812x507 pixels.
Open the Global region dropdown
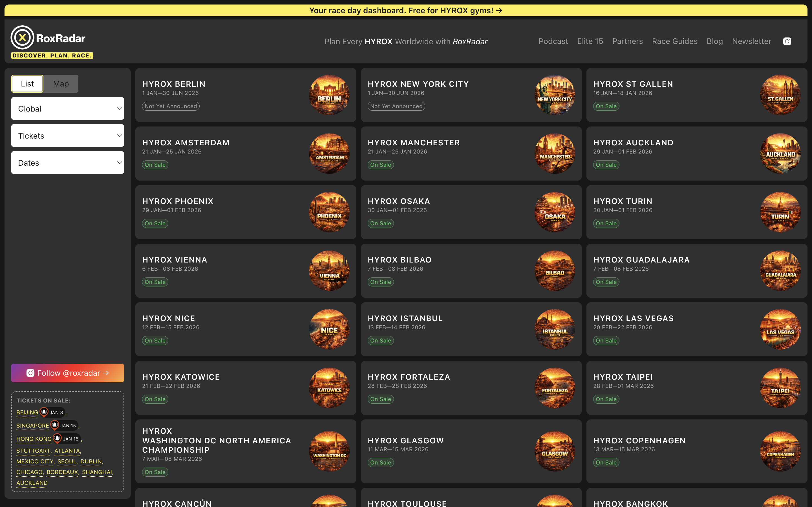(67, 109)
